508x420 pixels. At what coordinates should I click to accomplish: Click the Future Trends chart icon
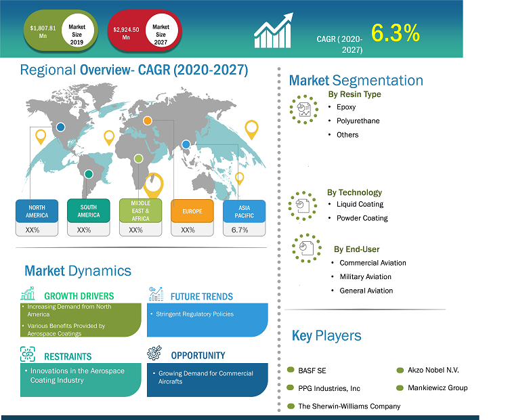(x=156, y=294)
